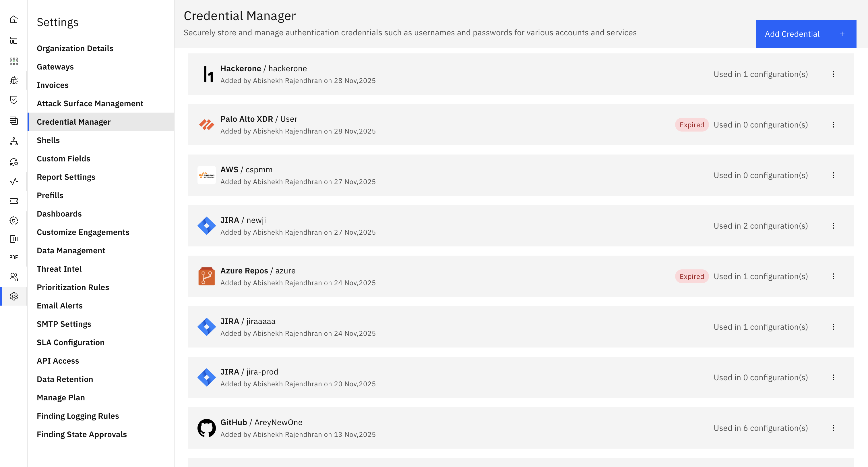This screenshot has height=467, width=868.
Task: Click the apps grid icon
Action: tap(14, 61)
